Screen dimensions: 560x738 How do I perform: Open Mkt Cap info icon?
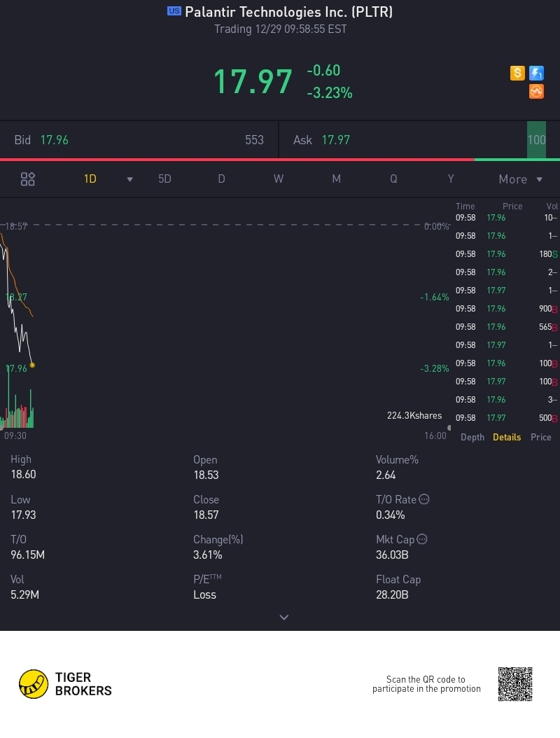pos(422,539)
